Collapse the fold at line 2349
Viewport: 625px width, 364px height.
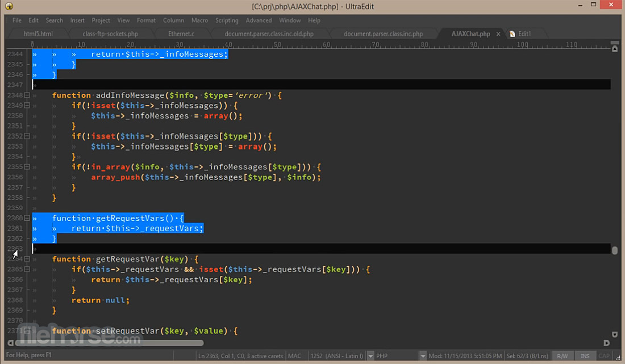pyautogui.click(x=27, y=106)
